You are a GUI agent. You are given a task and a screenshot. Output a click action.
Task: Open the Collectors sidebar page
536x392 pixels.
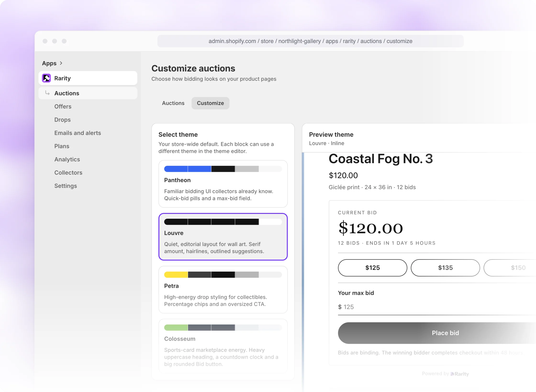coord(68,173)
